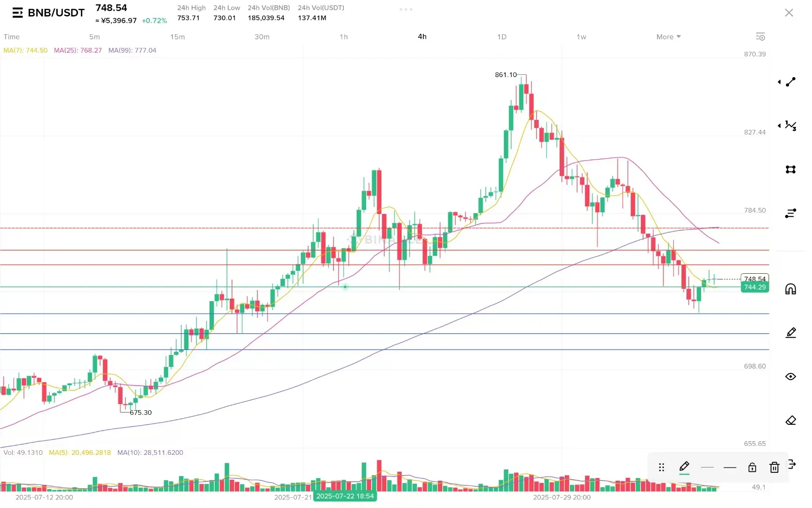Click the 2025-07-22 18:54 date marker
The height and width of the screenshot is (508, 812).
pyautogui.click(x=345, y=496)
